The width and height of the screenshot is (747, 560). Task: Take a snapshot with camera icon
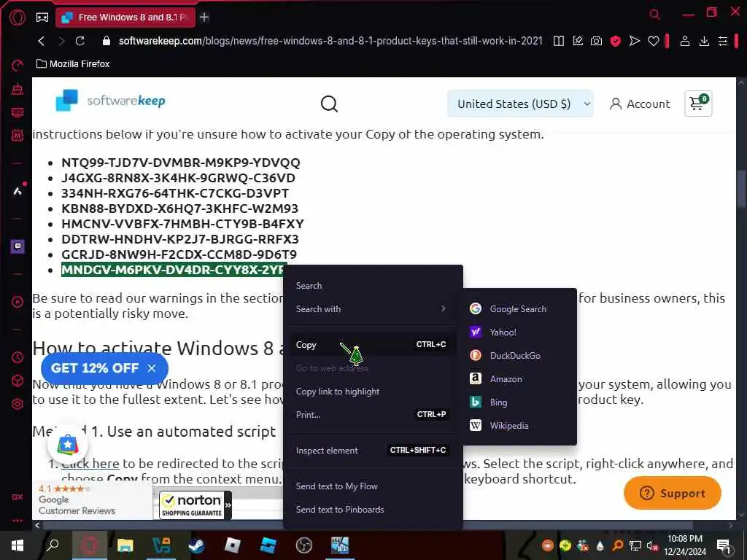point(597,41)
